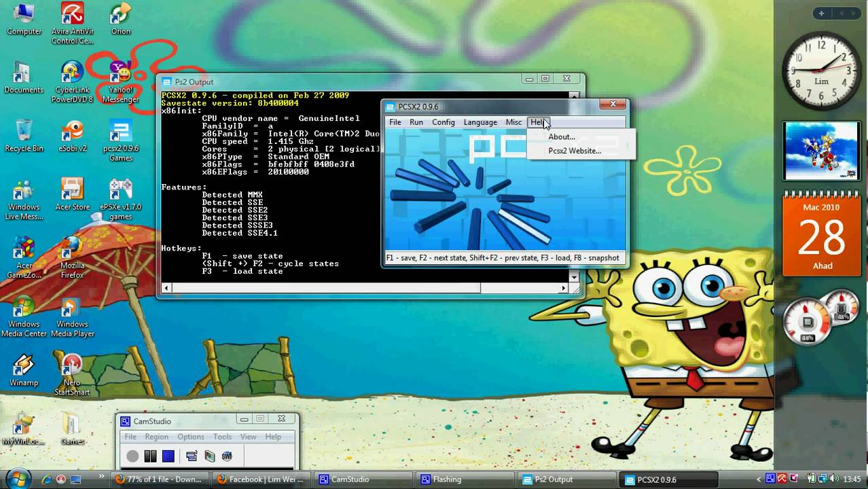
Task: Open Language menu in PCSX2
Action: 480,122
